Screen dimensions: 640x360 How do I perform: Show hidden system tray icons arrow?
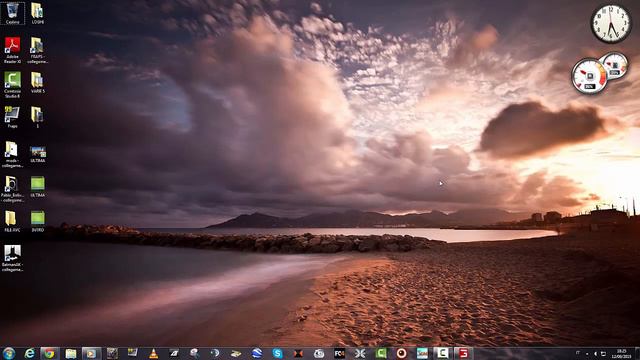coord(587,354)
